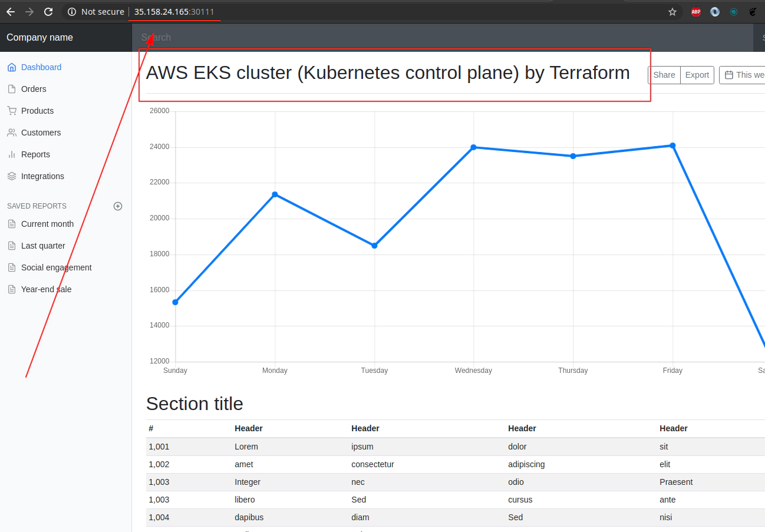Image resolution: width=765 pixels, height=532 pixels.
Task: Click table cell adipiscing
Action: click(526, 464)
